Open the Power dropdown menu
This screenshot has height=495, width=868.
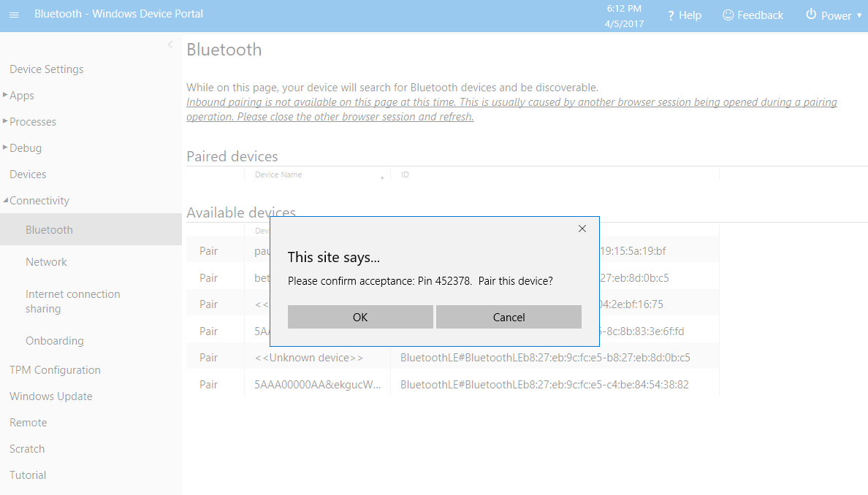click(x=834, y=15)
